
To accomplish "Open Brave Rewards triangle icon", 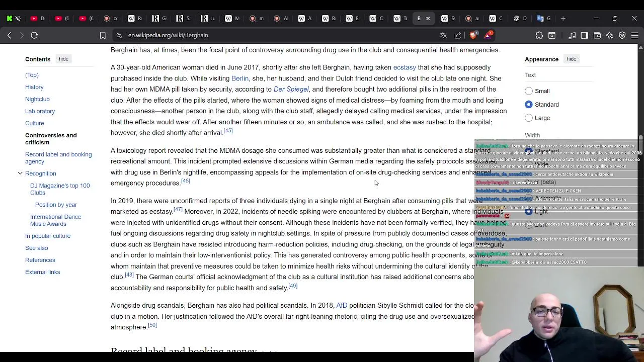I will click(488, 35).
